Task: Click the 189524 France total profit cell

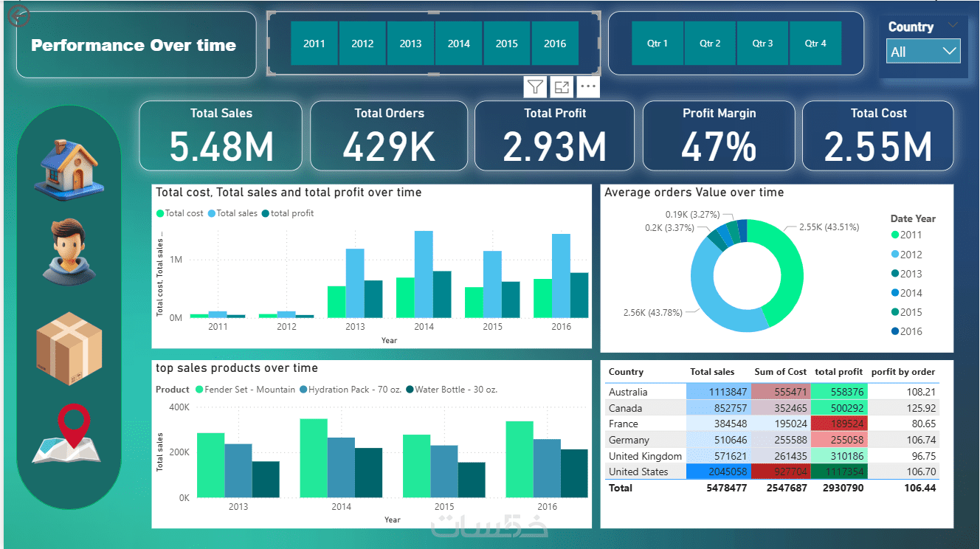Action: click(839, 424)
